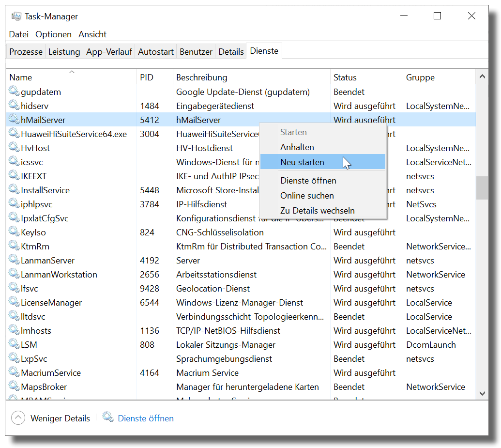Click the LicenseManager service icon
The image size is (501, 448).
[x=14, y=303]
